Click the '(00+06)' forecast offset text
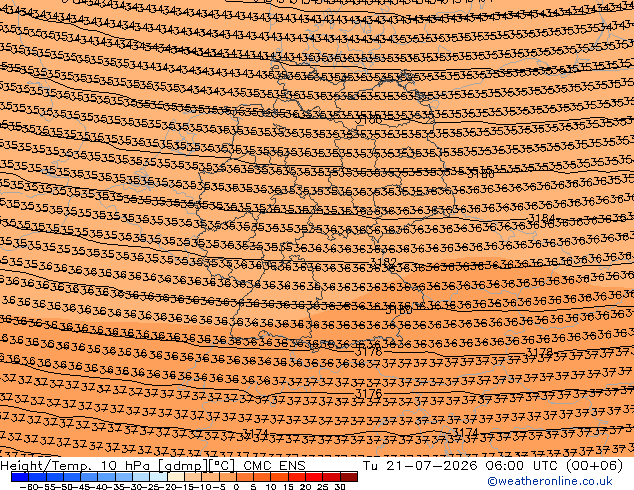This screenshot has height=490, width=634. (594, 466)
